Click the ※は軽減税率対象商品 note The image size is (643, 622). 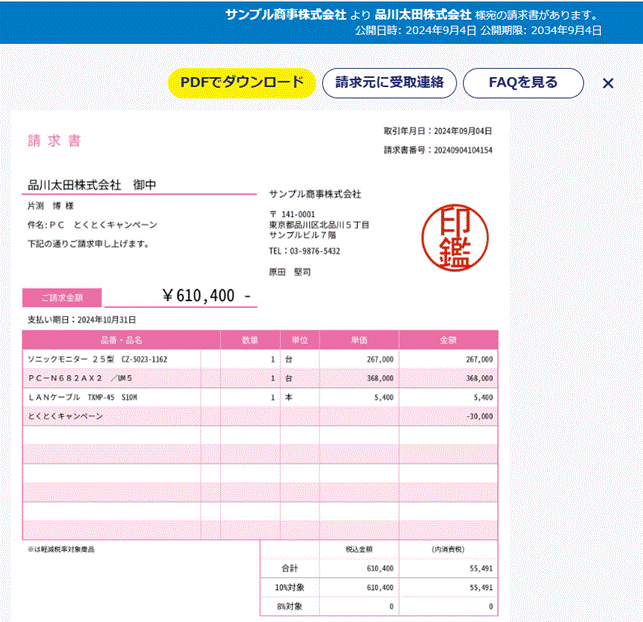(61, 549)
